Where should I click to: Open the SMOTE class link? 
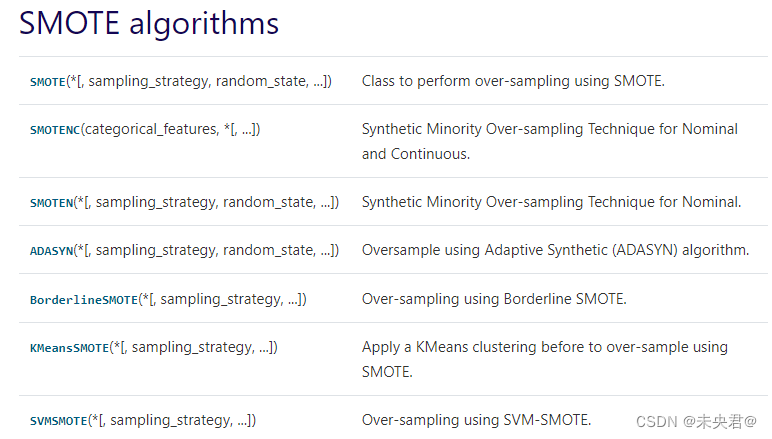[x=48, y=82]
